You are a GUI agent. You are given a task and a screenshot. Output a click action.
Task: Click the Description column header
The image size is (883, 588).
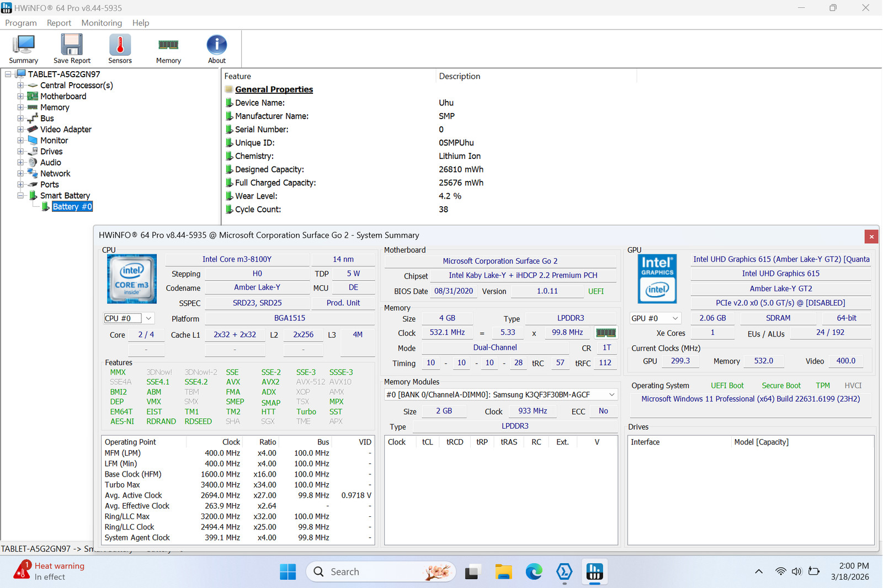tap(536, 76)
